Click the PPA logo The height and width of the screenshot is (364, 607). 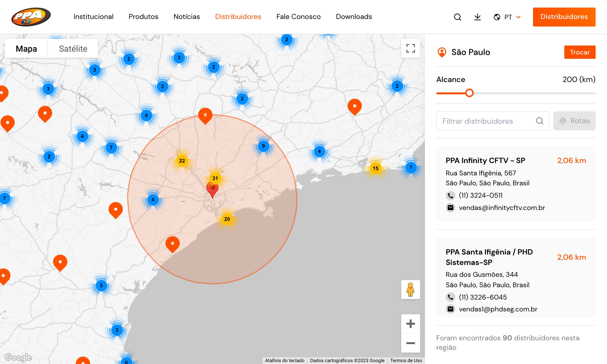point(31,17)
